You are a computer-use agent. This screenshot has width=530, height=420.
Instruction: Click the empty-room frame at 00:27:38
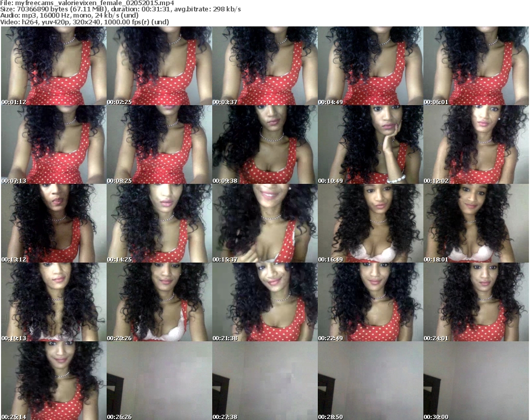coord(265,381)
